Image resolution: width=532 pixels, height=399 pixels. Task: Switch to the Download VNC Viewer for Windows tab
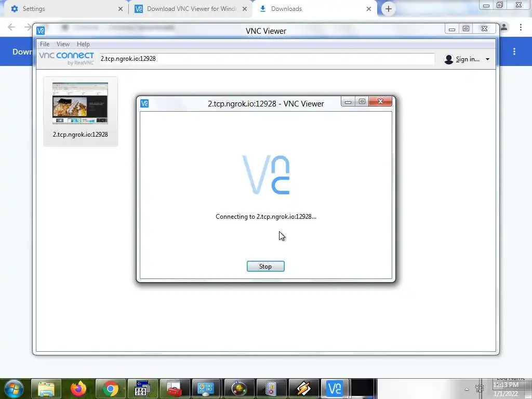pyautogui.click(x=191, y=9)
